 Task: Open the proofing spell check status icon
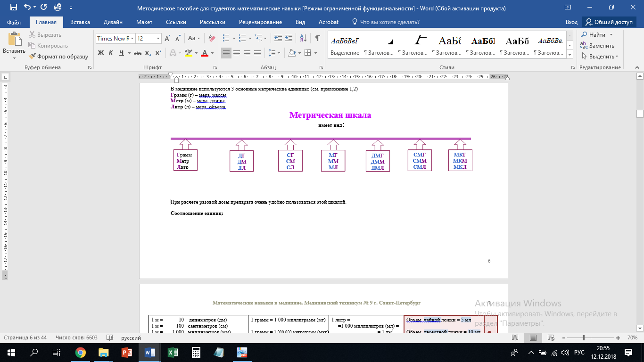(110, 338)
